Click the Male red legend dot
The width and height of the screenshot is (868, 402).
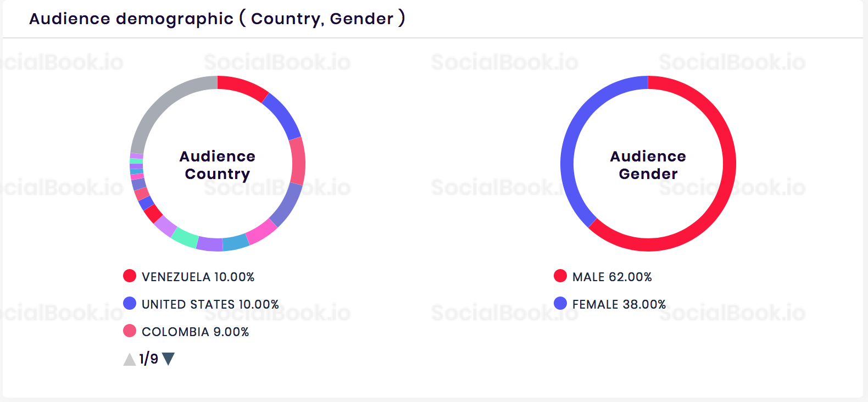[x=560, y=276]
